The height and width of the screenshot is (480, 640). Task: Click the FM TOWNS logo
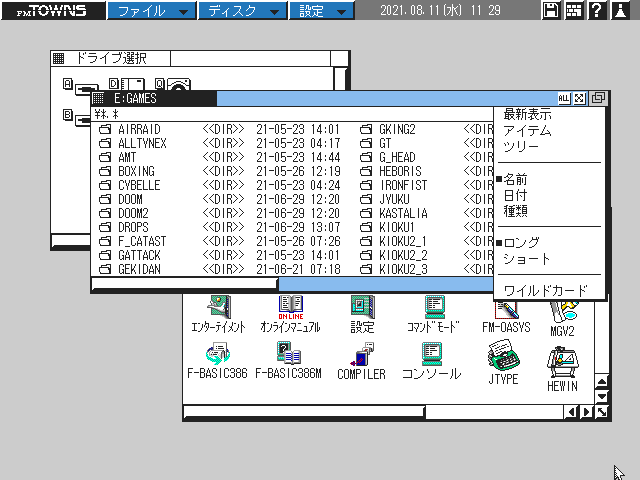[x=53, y=11]
